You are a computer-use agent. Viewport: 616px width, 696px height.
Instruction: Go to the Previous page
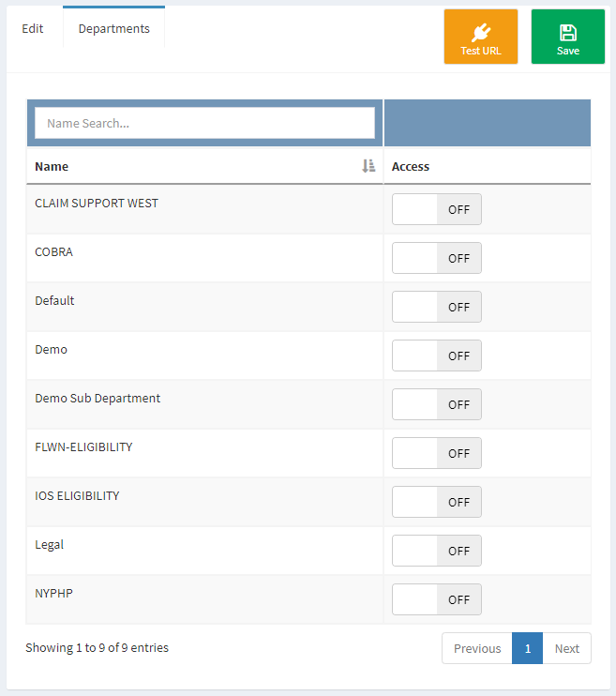[477, 648]
